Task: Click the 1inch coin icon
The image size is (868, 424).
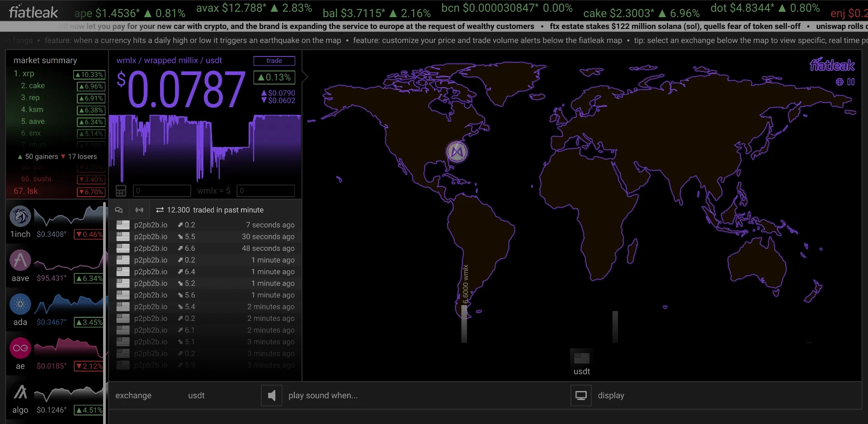Action: (x=20, y=216)
